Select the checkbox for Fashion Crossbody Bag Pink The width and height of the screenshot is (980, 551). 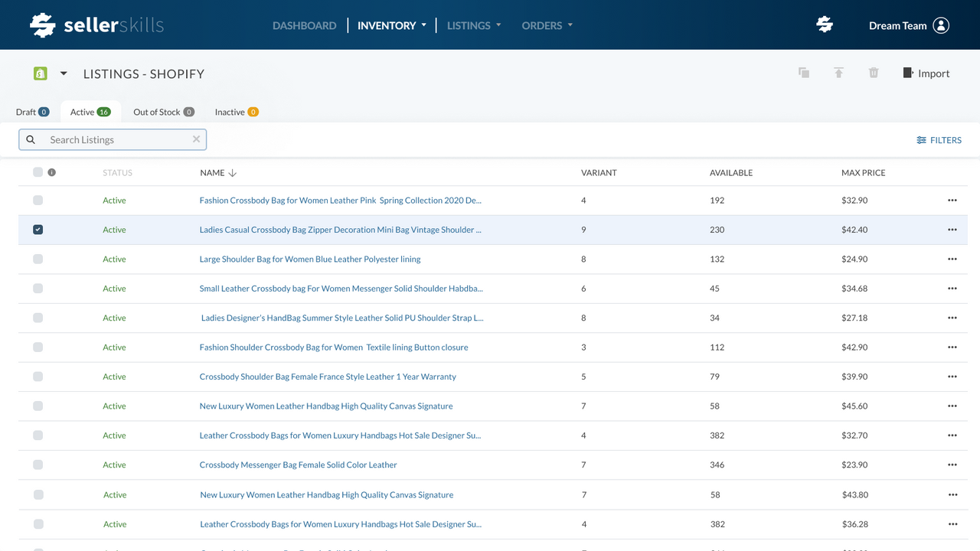[38, 200]
